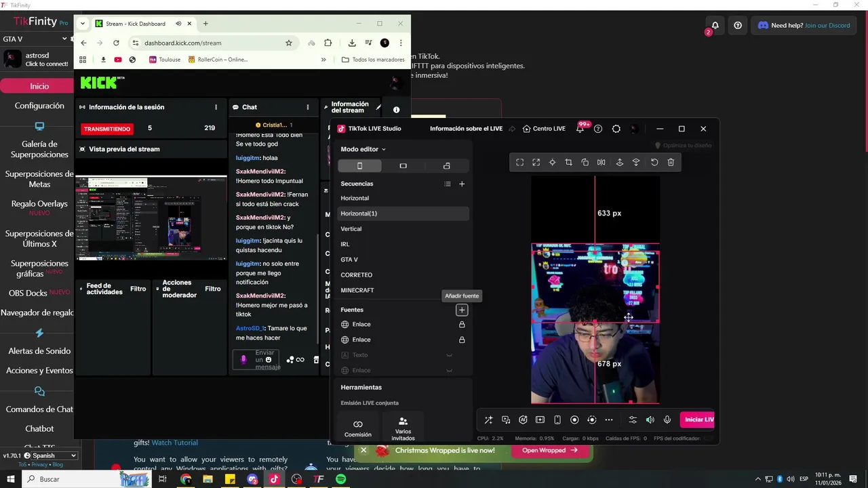Screen dimensions: 868x488
Task: Open Spotify from Windows taskbar
Action: click(x=340, y=479)
